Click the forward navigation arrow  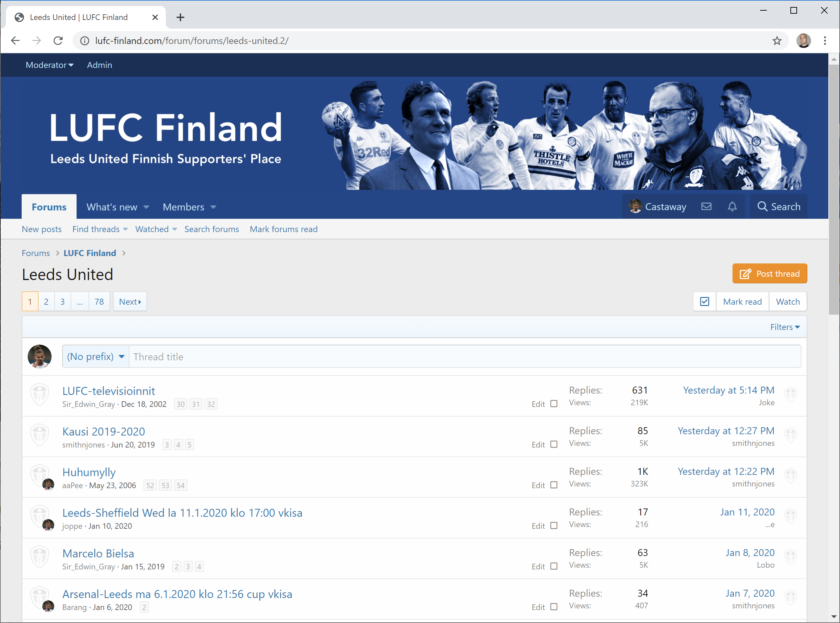[x=37, y=41]
